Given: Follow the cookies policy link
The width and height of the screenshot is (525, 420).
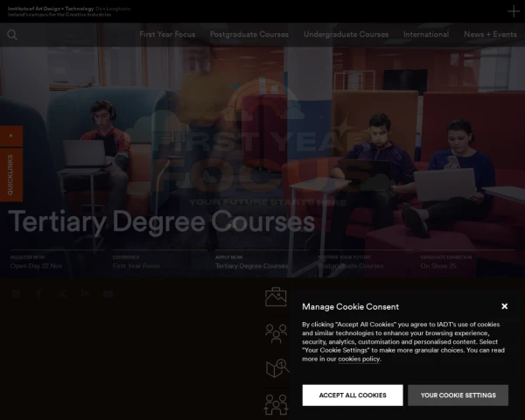Looking at the screenshot, I should [x=359, y=359].
